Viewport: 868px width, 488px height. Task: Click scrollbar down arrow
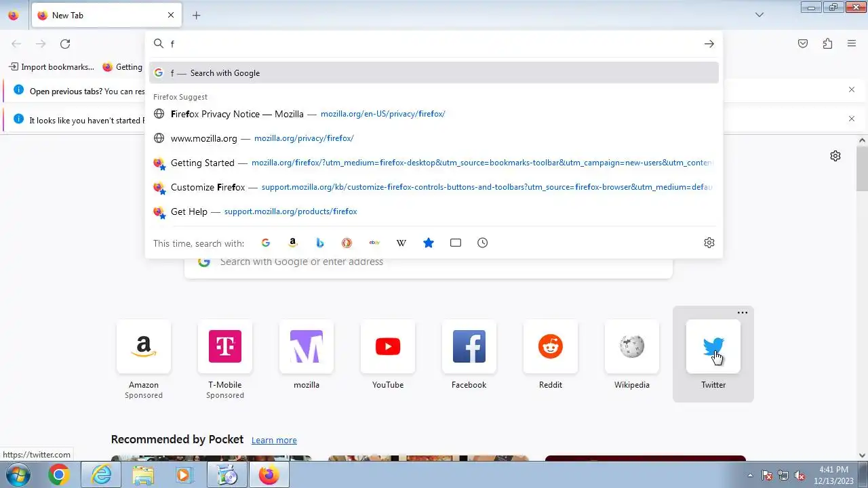click(x=863, y=455)
